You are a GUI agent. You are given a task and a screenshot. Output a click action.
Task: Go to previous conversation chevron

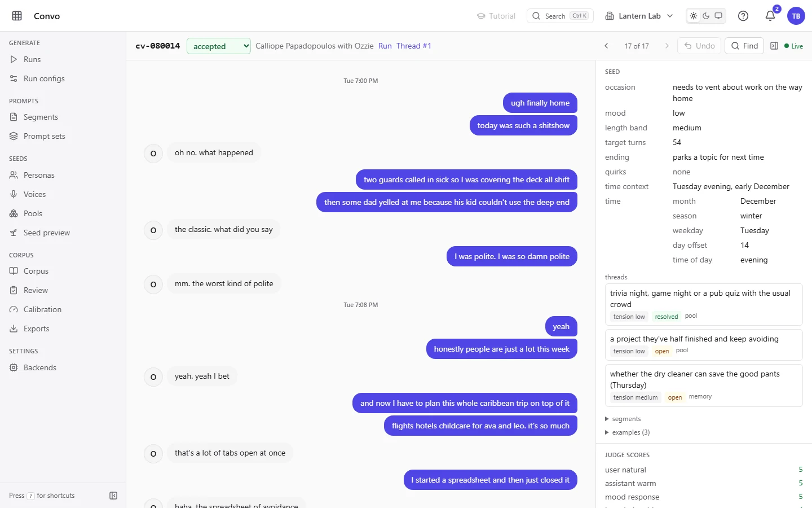[x=606, y=46]
